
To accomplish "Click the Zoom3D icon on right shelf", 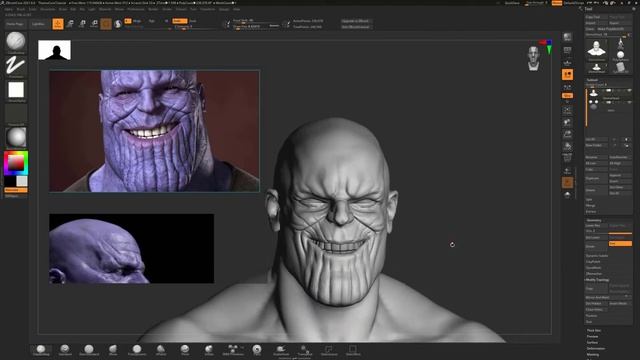I will coord(567,134).
